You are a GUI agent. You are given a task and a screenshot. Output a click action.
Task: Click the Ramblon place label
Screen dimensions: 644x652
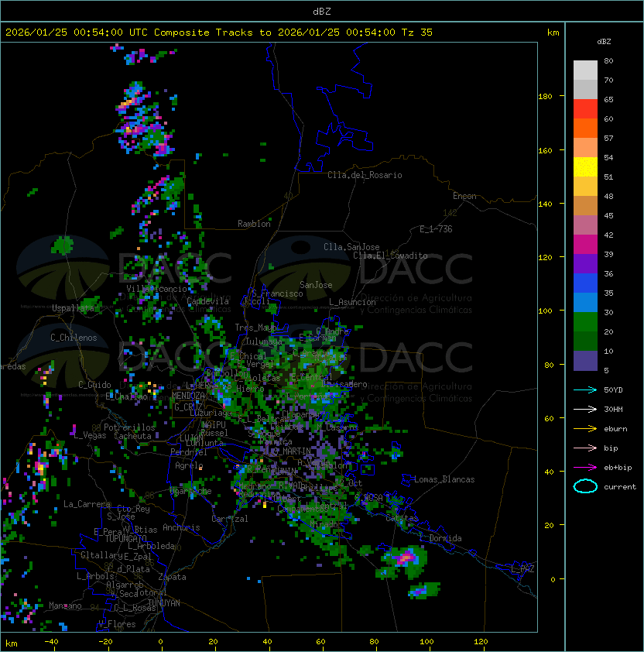(254, 224)
